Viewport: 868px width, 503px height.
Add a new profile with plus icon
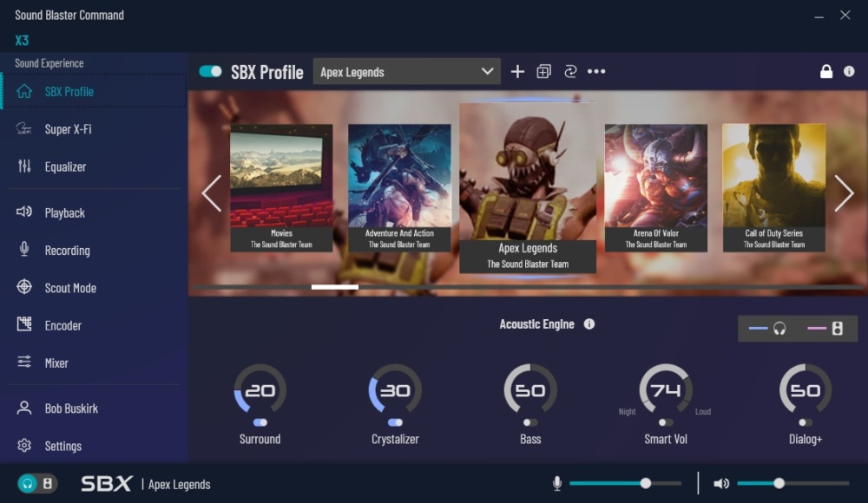(517, 71)
